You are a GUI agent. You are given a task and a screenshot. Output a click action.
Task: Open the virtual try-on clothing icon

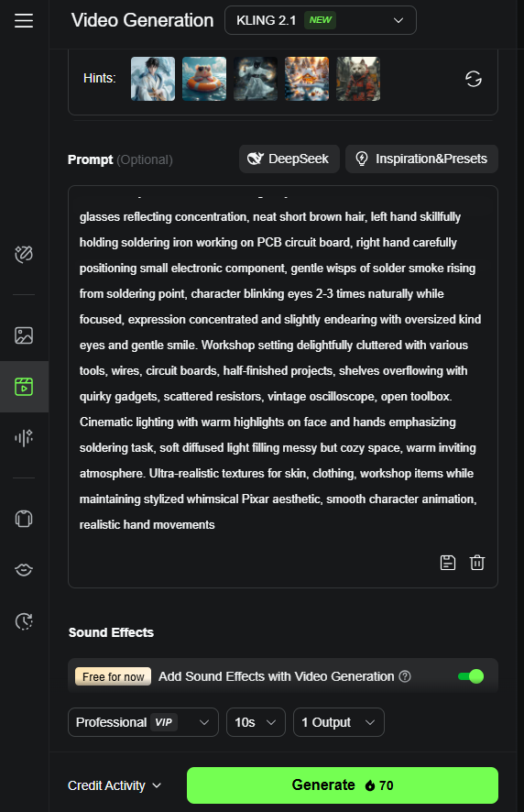click(x=24, y=519)
